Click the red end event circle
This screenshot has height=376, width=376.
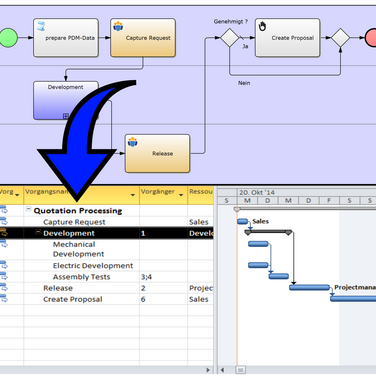coord(371,38)
